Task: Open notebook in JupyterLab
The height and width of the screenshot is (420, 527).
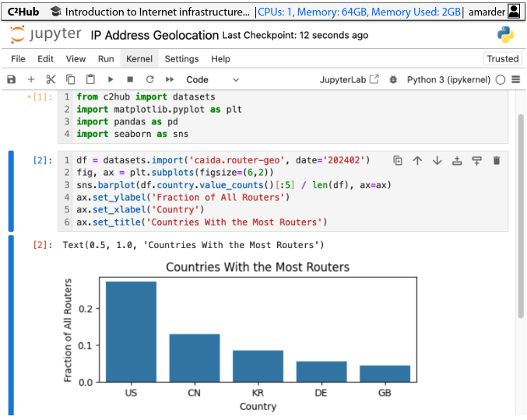Action: click(350, 79)
